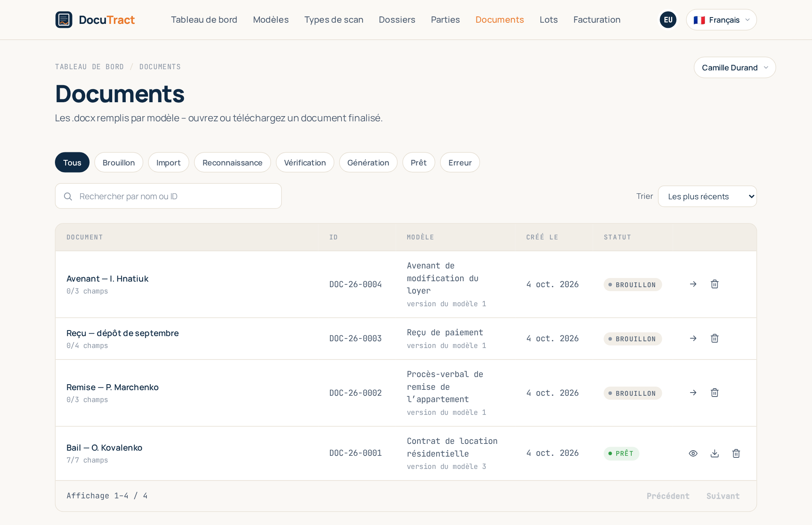Image resolution: width=812 pixels, height=525 pixels.
Task: Preview the Bail – O. Kovalenko document
Action: click(693, 453)
